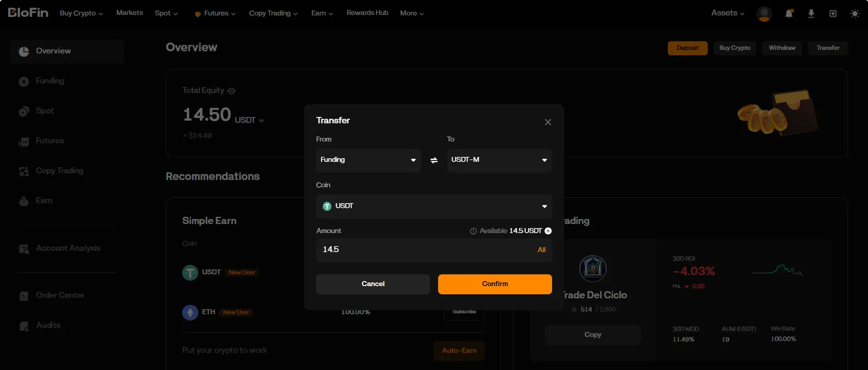The height and width of the screenshot is (370, 868).
Task: Expand the More nav menu
Action: pyautogui.click(x=412, y=13)
